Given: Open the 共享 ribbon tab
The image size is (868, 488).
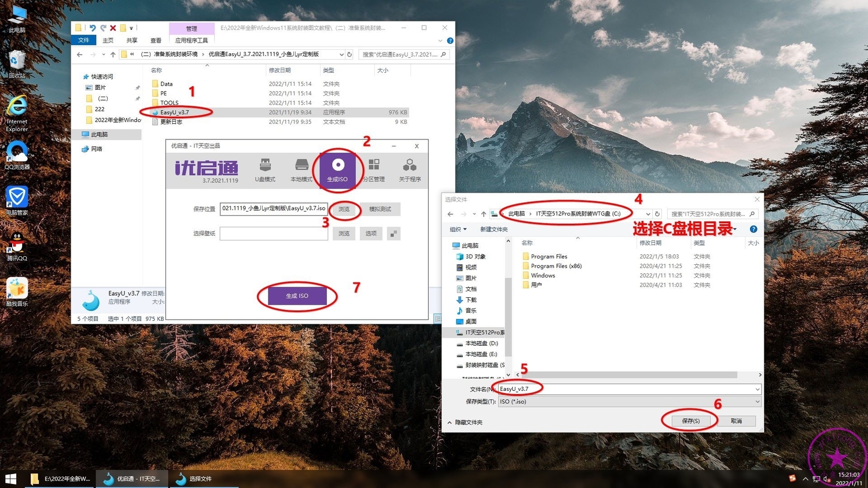Looking at the screenshot, I should [x=132, y=40].
